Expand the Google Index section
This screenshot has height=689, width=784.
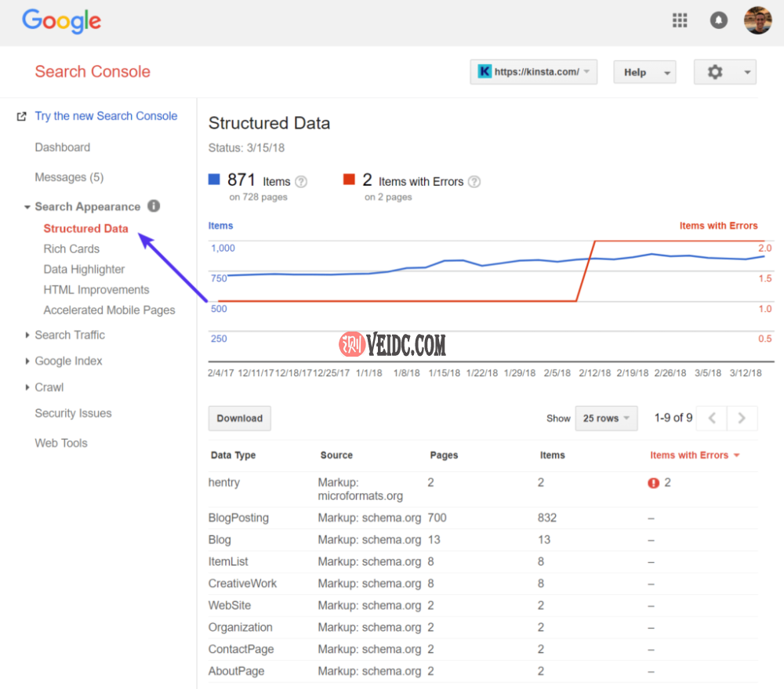coord(27,361)
